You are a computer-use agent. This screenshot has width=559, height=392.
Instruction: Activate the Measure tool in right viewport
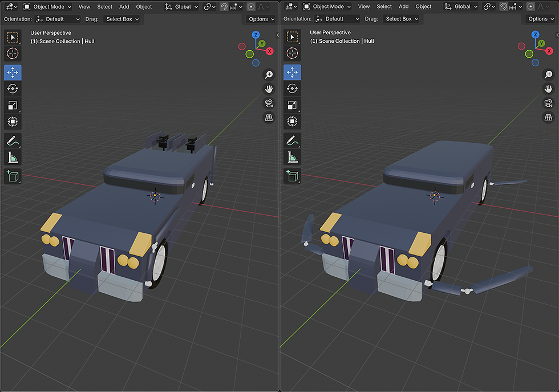(292, 157)
